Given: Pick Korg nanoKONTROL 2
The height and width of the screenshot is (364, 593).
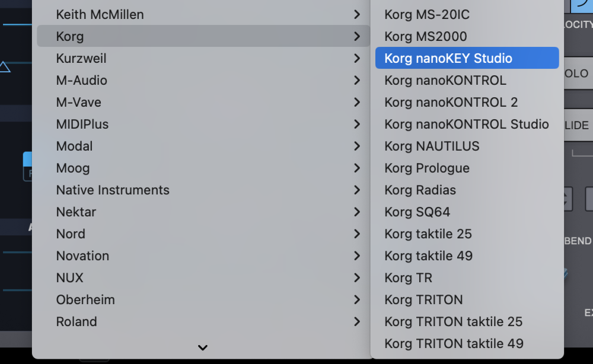Looking at the screenshot, I should 451,102.
